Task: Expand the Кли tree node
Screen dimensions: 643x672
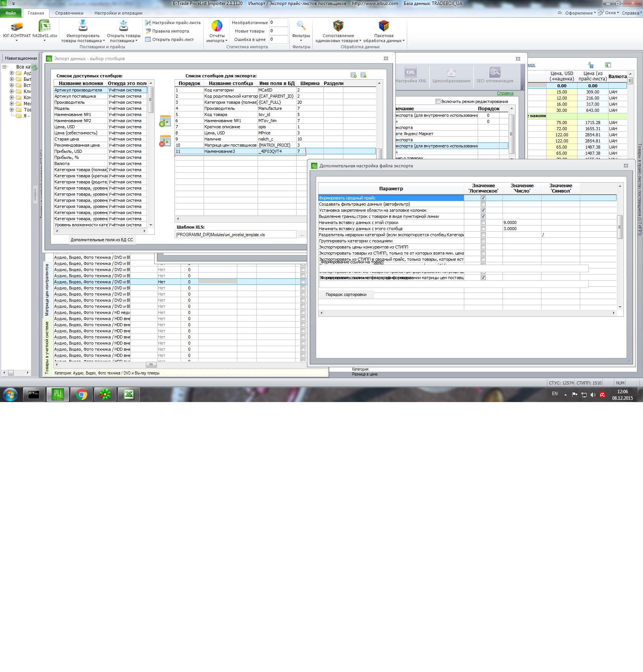Action: pyautogui.click(x=11, y=92)
